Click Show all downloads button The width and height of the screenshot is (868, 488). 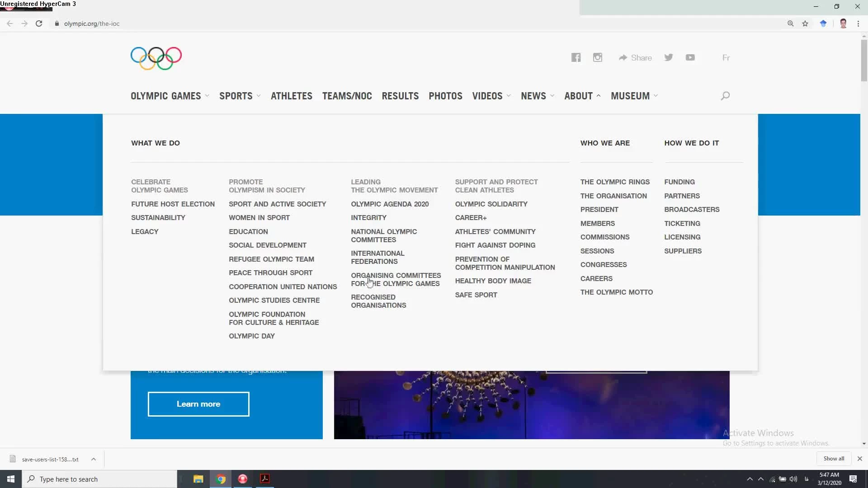(834, 459)
